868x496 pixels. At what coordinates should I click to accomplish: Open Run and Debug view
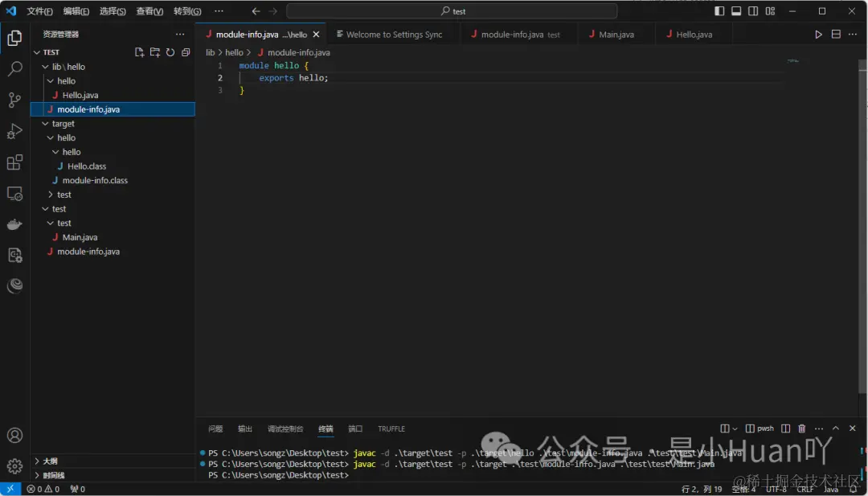pos(15,131)
